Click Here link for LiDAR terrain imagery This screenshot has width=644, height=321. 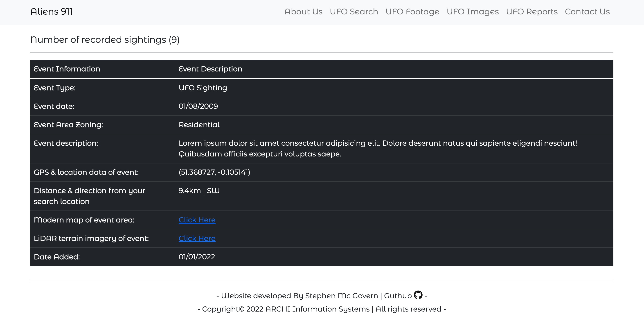tap(197, 238)
